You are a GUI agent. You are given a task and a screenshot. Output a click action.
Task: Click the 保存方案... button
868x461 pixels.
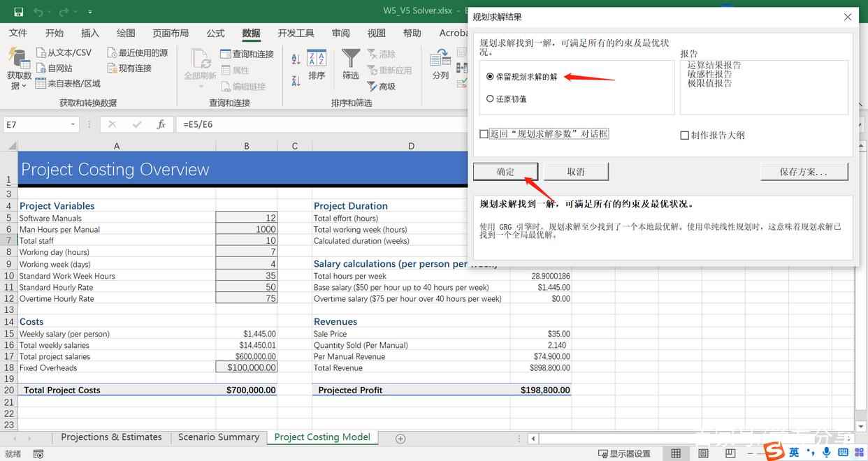804,172
